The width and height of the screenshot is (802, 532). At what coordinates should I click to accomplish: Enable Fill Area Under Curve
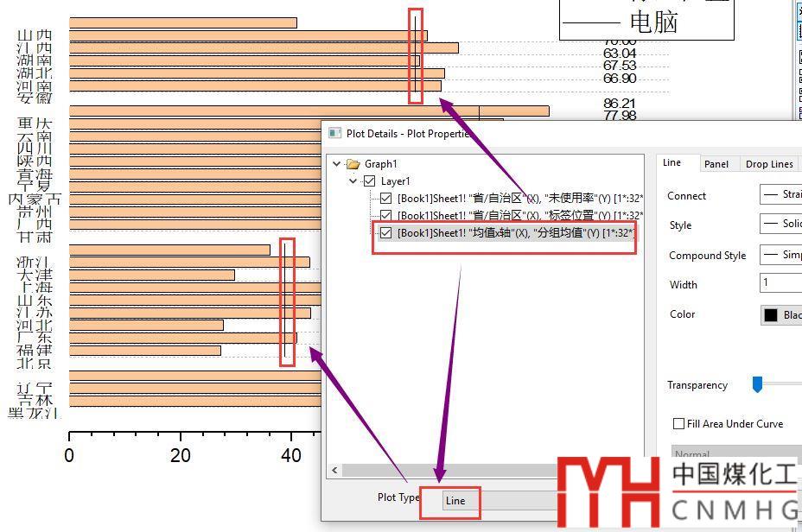click(678, 423)
